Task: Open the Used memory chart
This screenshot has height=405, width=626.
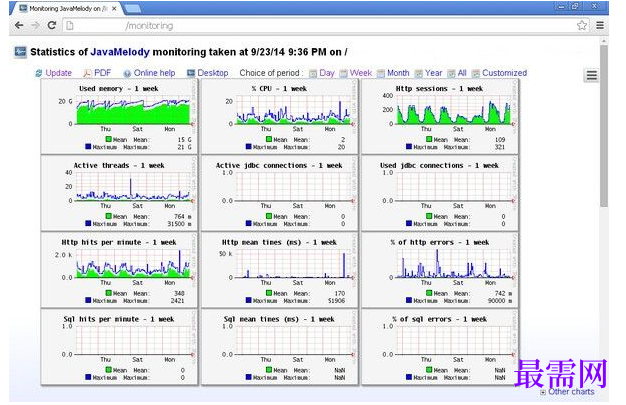Action: pos(119,116)
